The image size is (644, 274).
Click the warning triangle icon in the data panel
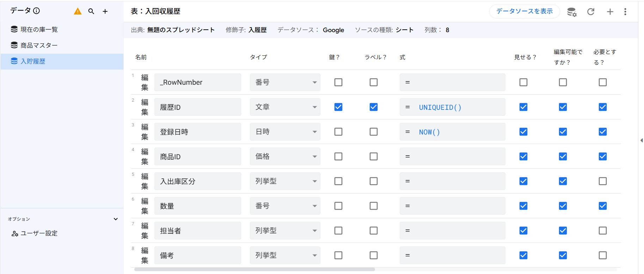(78, 11)
